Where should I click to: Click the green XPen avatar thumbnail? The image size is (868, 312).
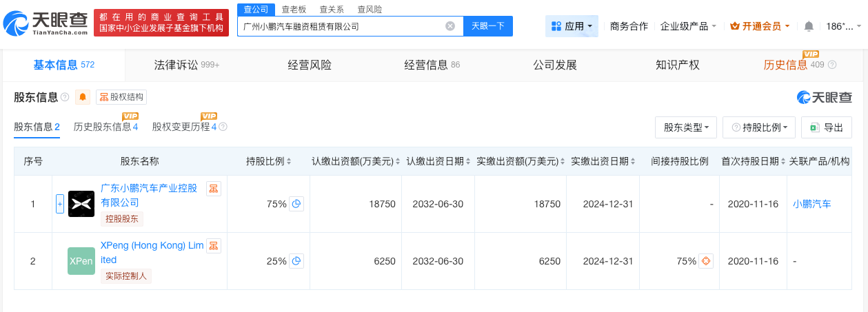pos(81,261)
